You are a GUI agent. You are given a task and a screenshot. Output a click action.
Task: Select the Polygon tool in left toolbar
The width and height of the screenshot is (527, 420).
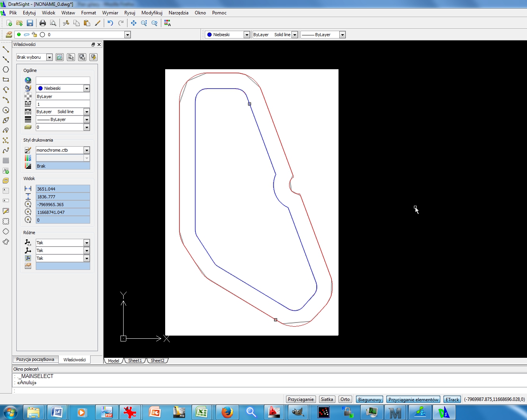[x=6, y=70]
